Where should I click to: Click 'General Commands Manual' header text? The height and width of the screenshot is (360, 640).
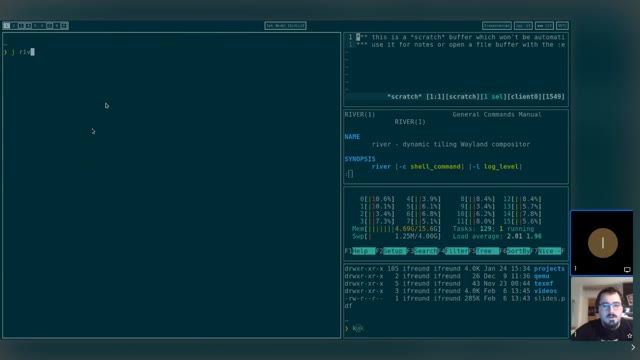coord(497,115)
